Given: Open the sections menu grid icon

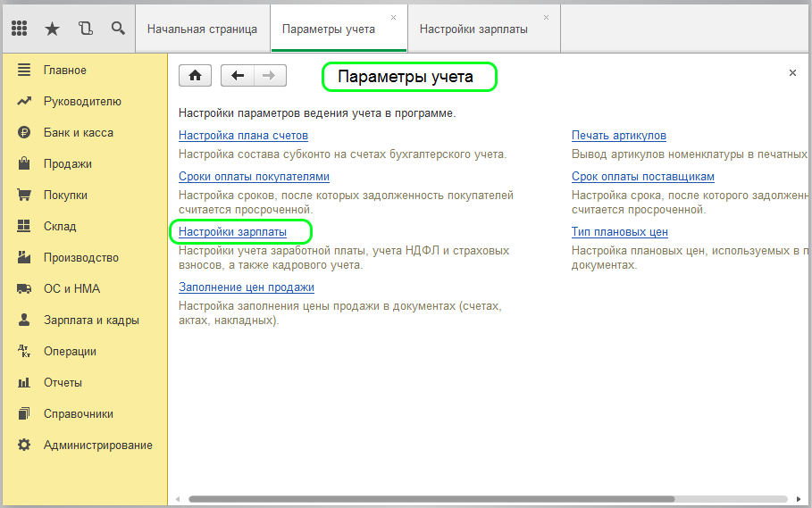Looking at the screenshot, I should coord(20,29).
